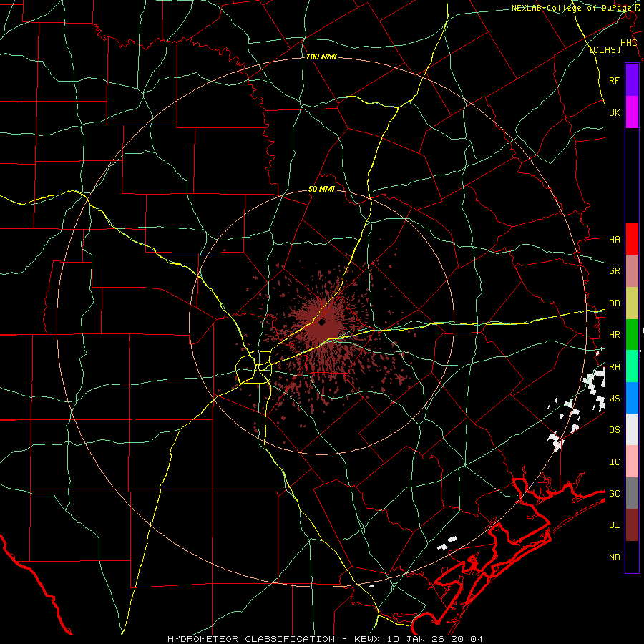Click the GC legend label text
The image size is (644, 644).
(x=614, y=493)
